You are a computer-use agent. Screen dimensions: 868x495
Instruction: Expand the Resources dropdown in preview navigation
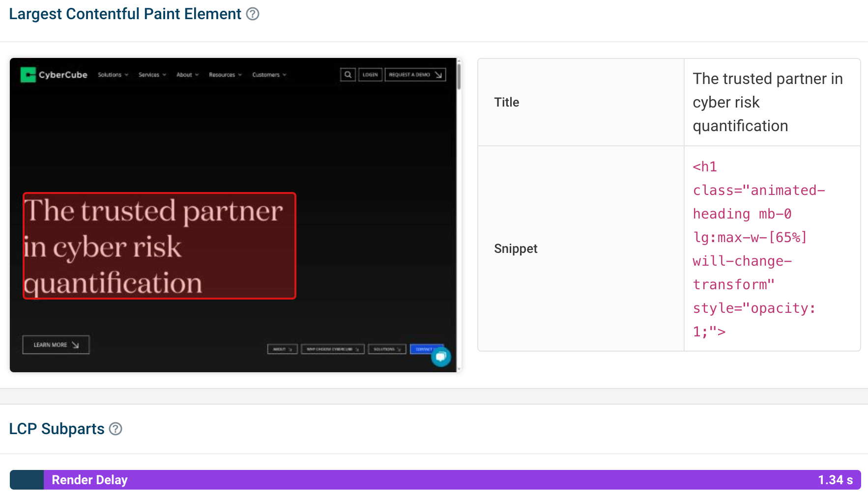226,75
